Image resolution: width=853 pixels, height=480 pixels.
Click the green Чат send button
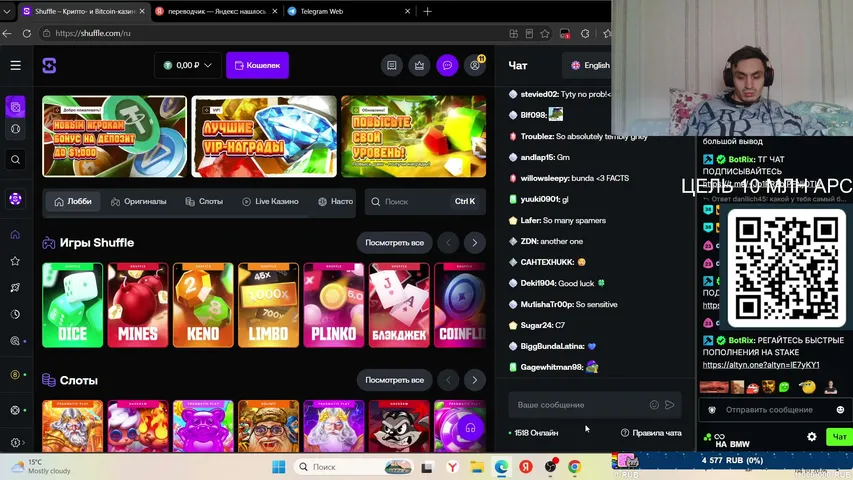pos(839,436)
